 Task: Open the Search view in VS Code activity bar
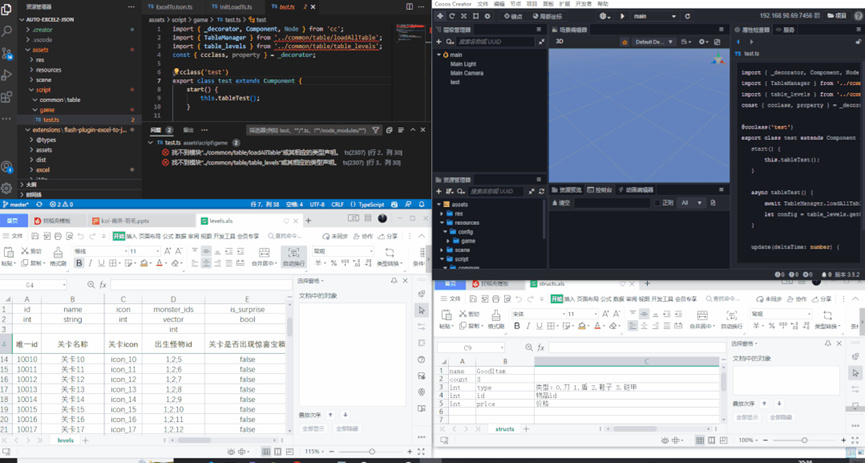click(x=8, y=31)
